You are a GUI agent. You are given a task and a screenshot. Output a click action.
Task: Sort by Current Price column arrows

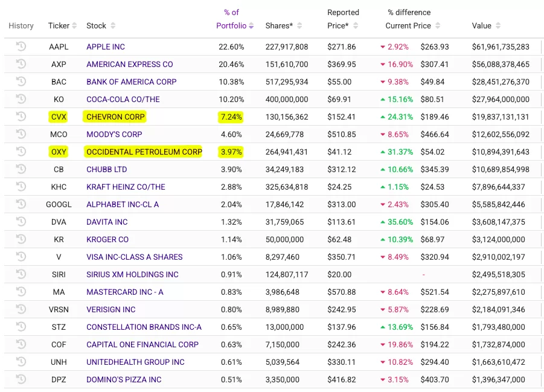438,26
